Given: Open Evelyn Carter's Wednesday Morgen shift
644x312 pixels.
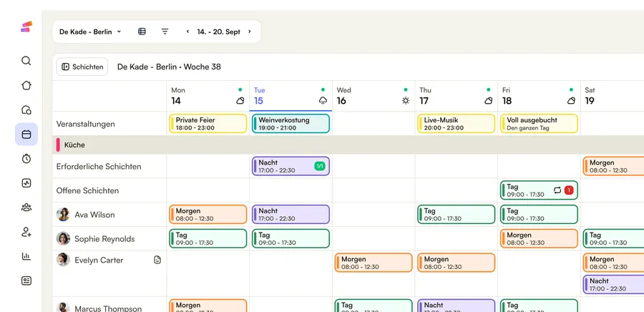Looking at the screenshot, I should 374,263.
